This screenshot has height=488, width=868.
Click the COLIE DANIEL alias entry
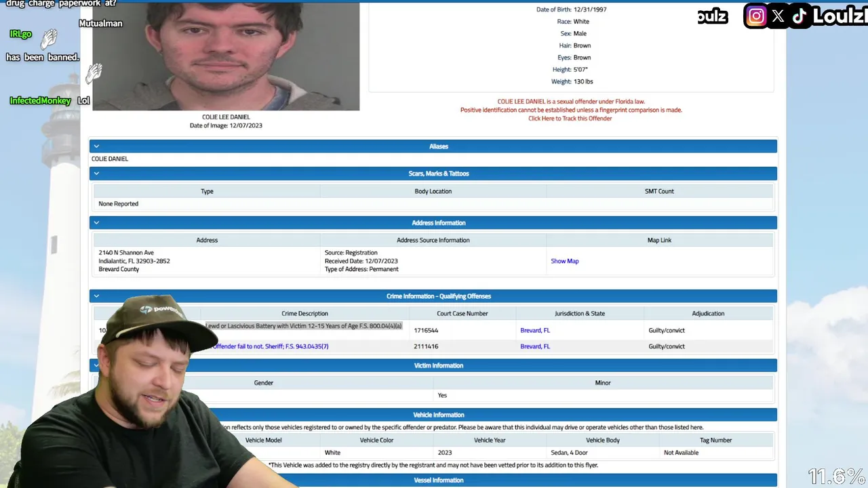110,159
